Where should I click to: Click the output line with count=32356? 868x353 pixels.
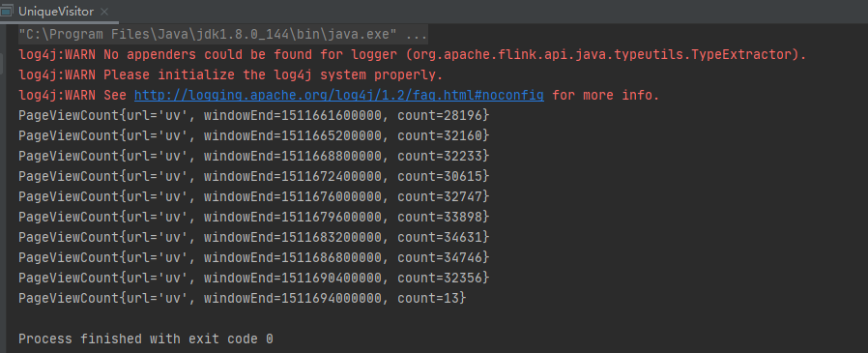point(254,278)
